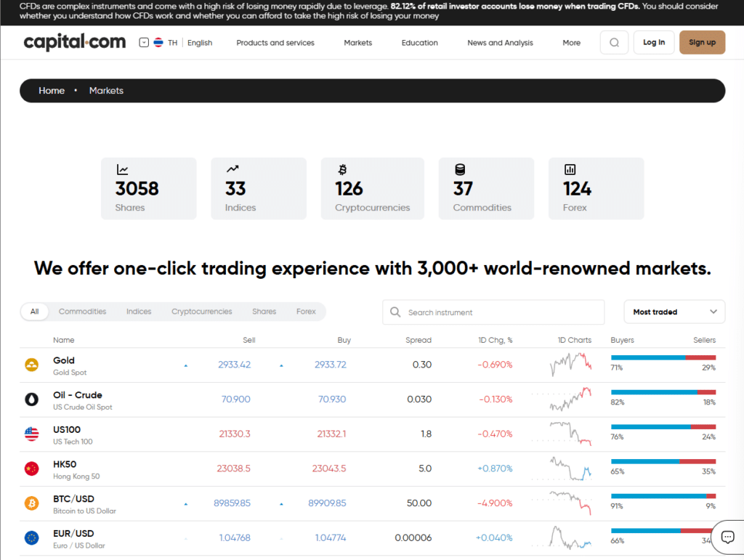Click the Thailand flag icon

158,43
